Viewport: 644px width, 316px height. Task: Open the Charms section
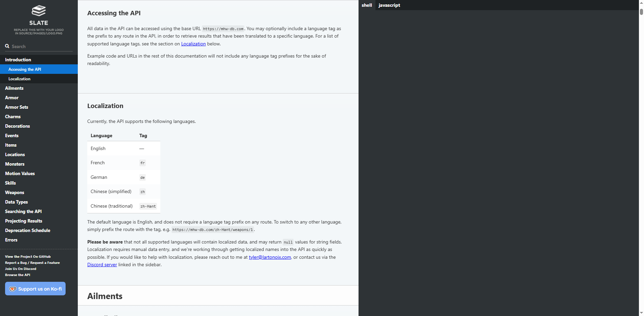(39, 117)
